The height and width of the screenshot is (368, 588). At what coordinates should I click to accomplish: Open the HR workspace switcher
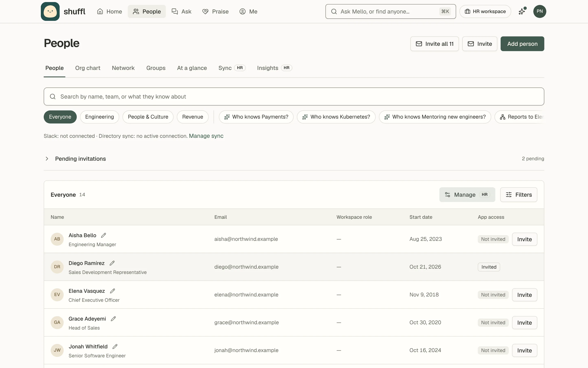pos(485,11)
